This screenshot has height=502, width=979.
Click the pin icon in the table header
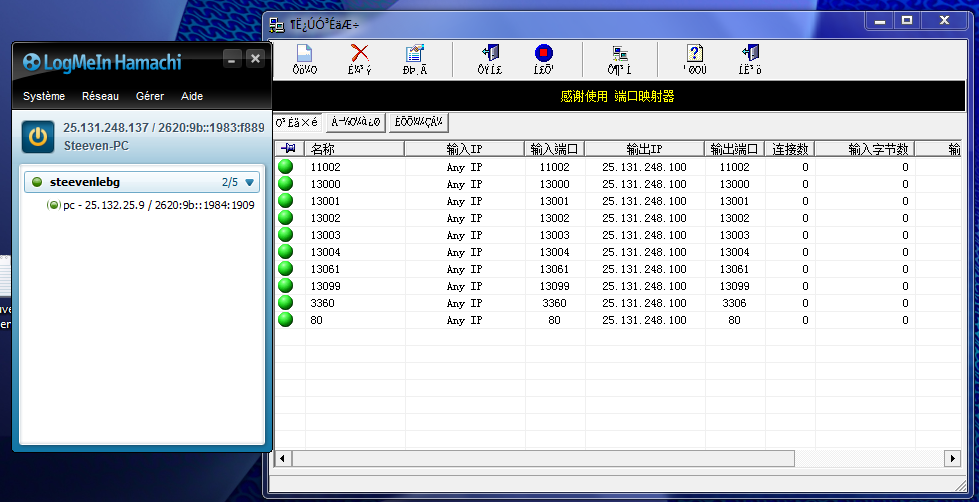coord(288,149)
